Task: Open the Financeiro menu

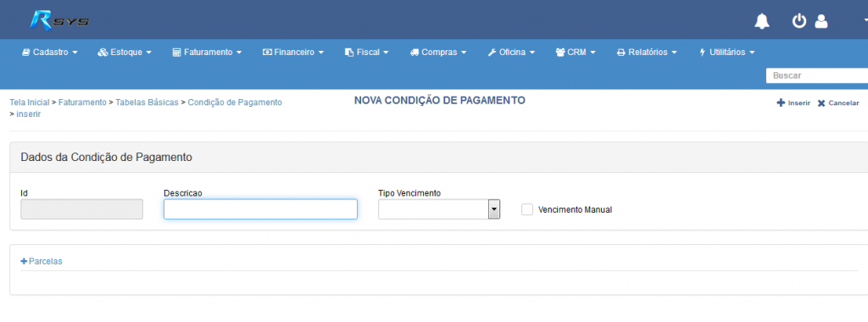Action: 292,53
